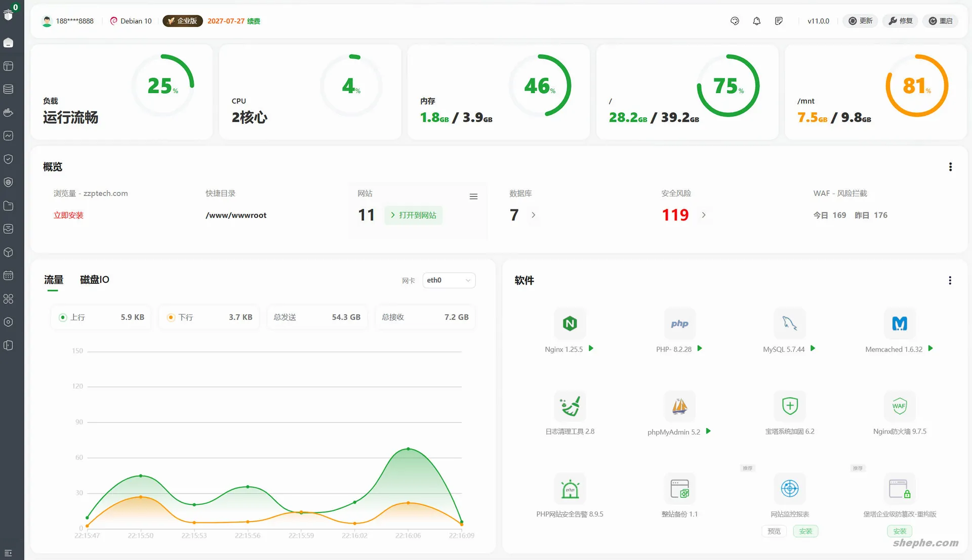Image resolution: width=972 pixels, height=560 pixels.
Task: Expand the database count arrow
Action: click(x=533, y=215)
